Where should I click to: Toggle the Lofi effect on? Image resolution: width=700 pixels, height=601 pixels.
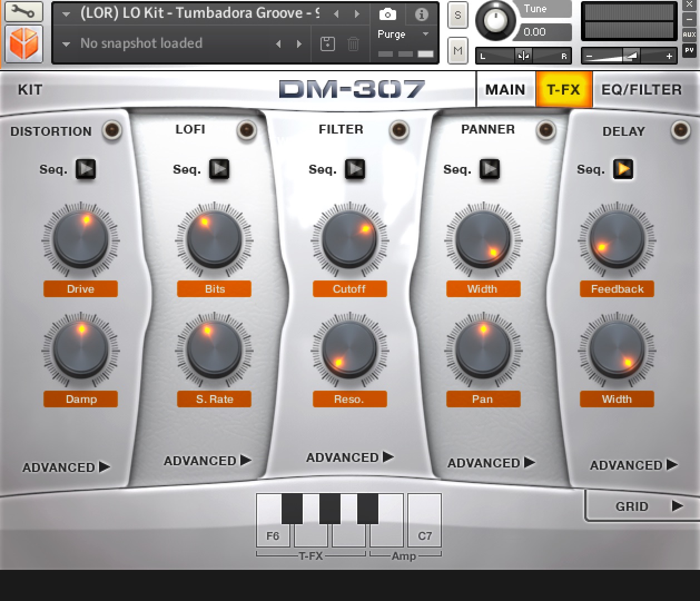247,130
